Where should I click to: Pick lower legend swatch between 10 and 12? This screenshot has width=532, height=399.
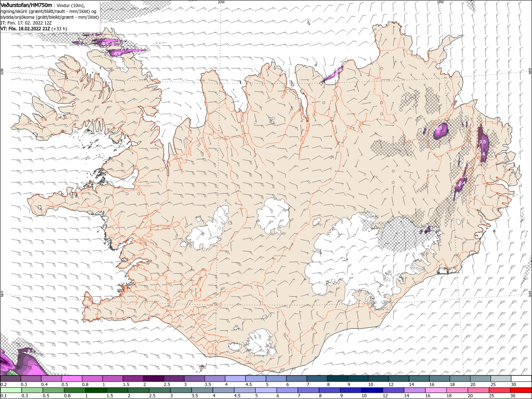(x=372, y=390)
